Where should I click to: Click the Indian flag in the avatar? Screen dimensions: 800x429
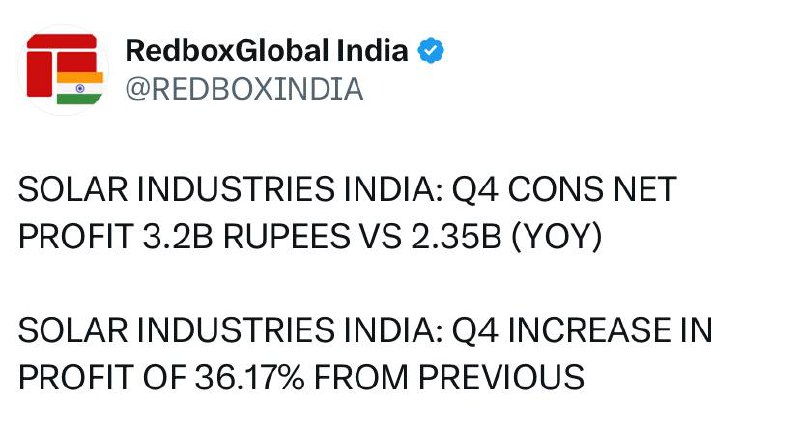[x=80, y=88]
